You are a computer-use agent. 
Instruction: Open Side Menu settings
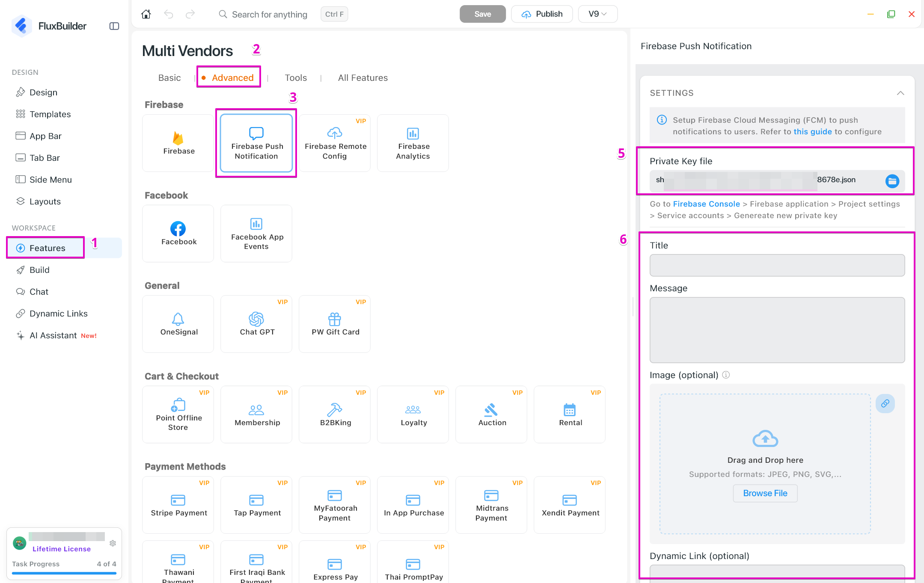click(64, 180)
